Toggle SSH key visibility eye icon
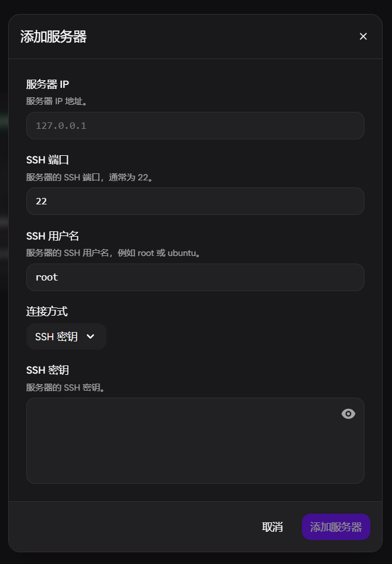Screen dimensions: 392x564 [x=348, y=414]
